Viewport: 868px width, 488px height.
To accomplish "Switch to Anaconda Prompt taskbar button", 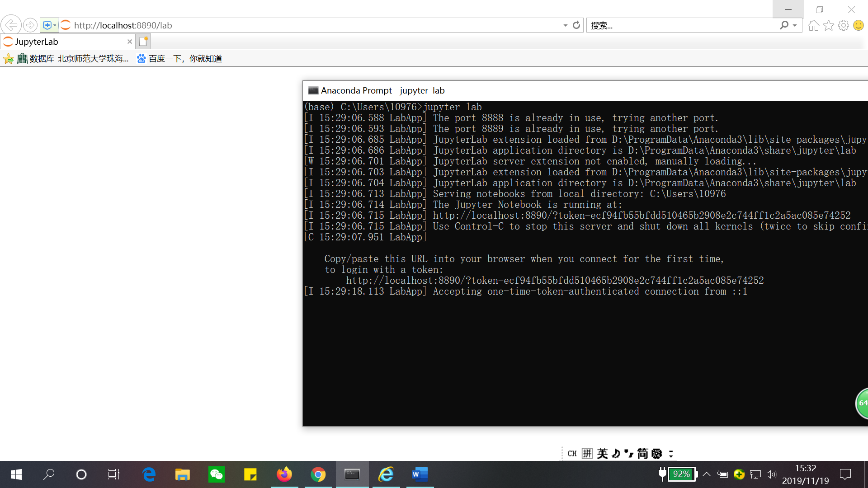I will [x=352, y=474].
